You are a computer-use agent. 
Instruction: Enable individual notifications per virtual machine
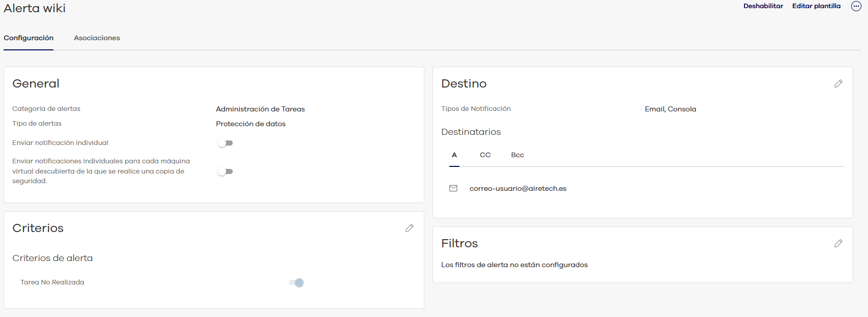coord(225,171)
